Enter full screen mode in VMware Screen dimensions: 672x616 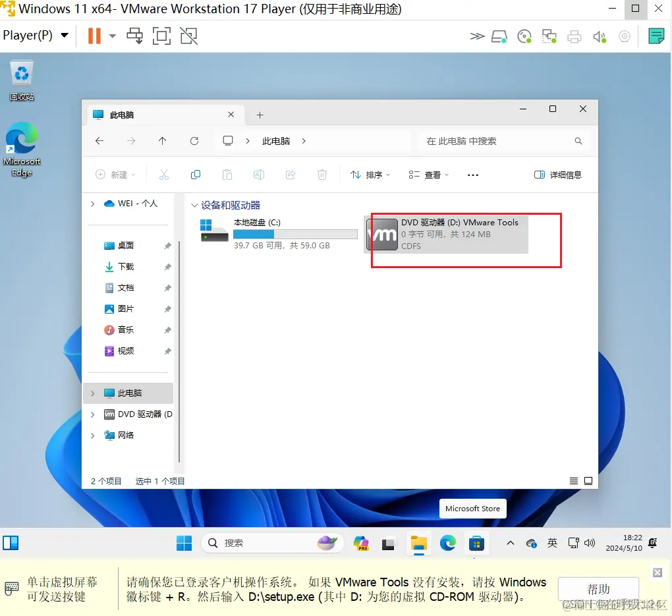tap(161, 36)
